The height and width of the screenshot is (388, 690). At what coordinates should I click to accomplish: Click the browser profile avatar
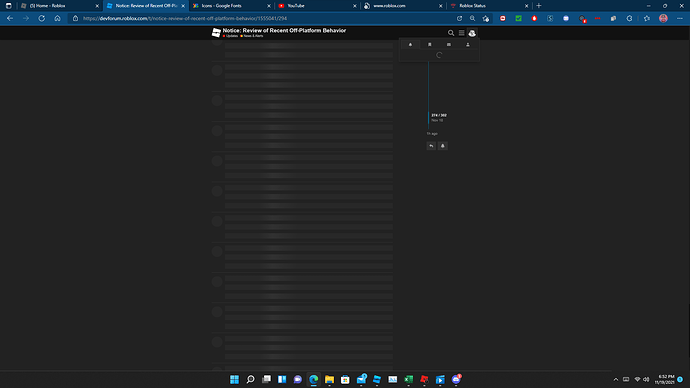click(663, 18)
